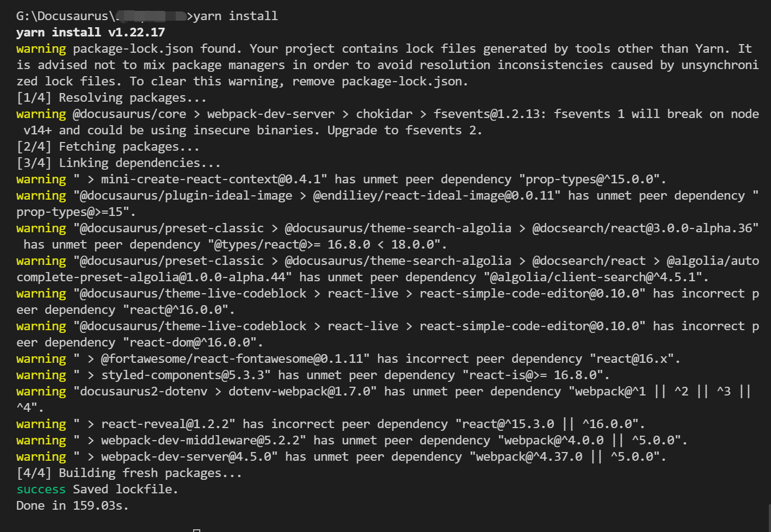Click the '[3/4] Linking dependencies...' line
This screenshot has height=532, width=771.
[x=119, y=163]
